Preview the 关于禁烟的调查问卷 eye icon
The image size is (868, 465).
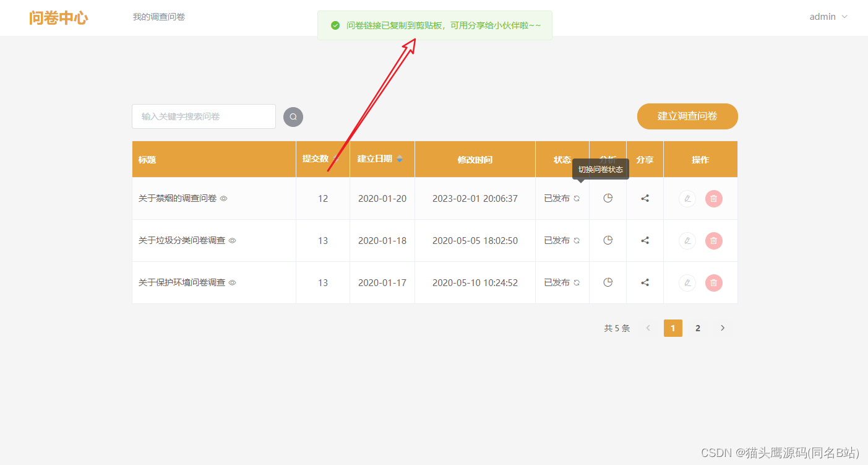pyautogui.click(x=224, y=199)
